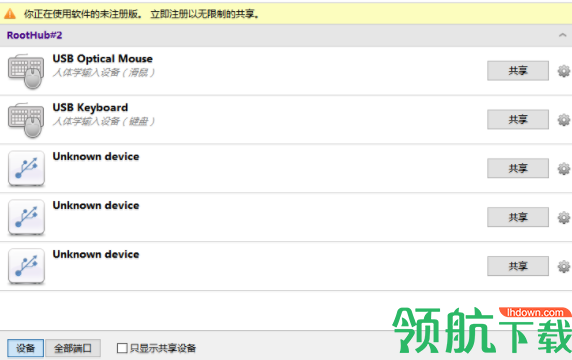Click 人体学输入设备（滑鼠）description
This screenshot has width=572, height=360.
104,73
